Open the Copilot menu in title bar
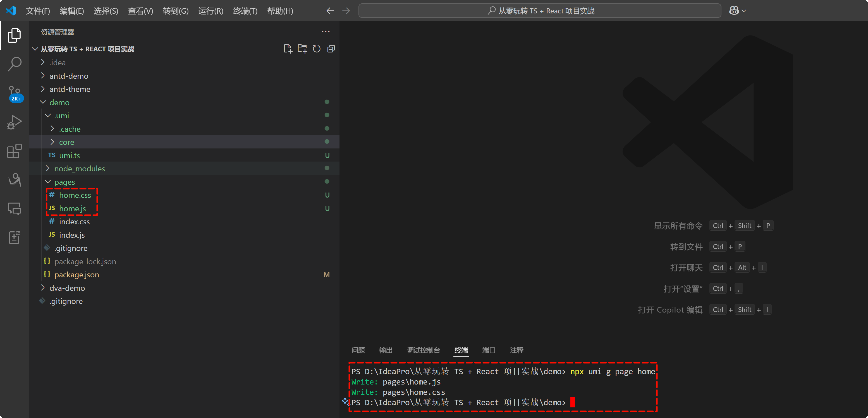The image size is (868, 418). coord(737,11)
